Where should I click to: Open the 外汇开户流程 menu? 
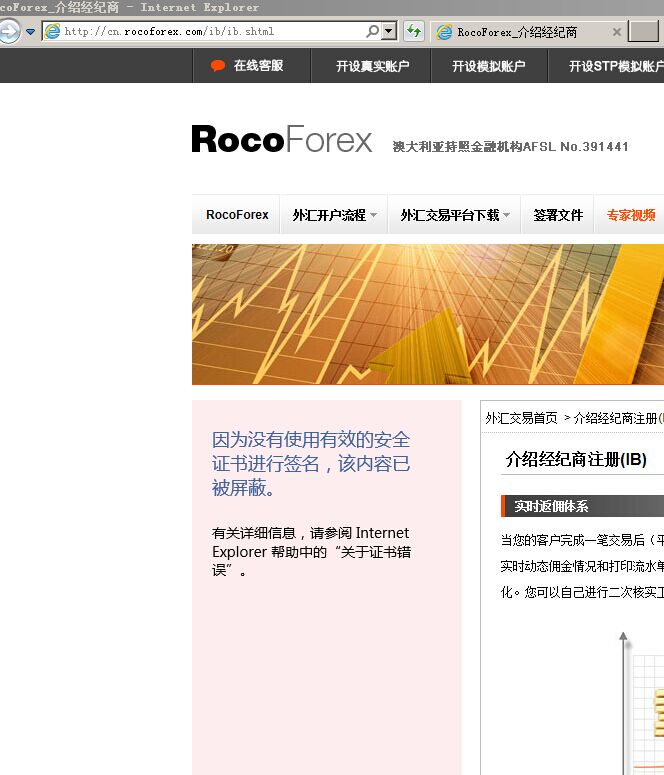(x=329, y=215)
